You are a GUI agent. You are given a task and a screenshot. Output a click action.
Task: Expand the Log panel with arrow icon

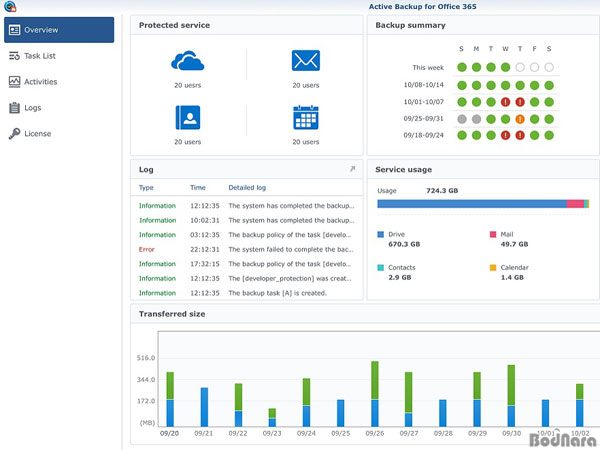(x=352, y=169)
